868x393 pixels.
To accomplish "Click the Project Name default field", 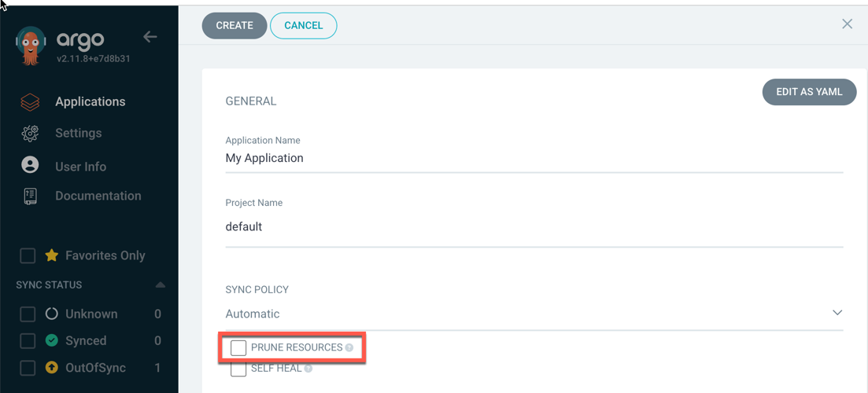I will (x=534, y=227).
